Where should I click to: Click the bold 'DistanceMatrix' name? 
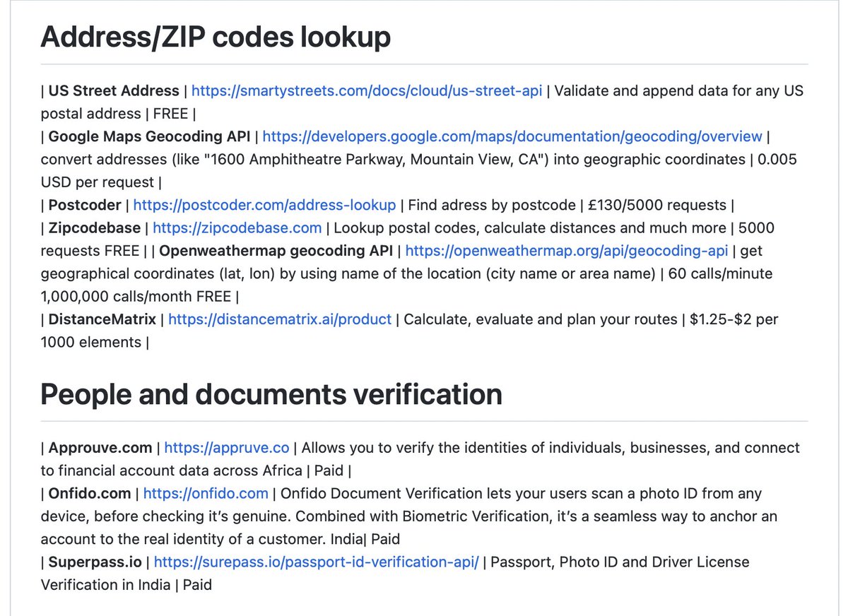pyautogui.click(x=102, y=319)
